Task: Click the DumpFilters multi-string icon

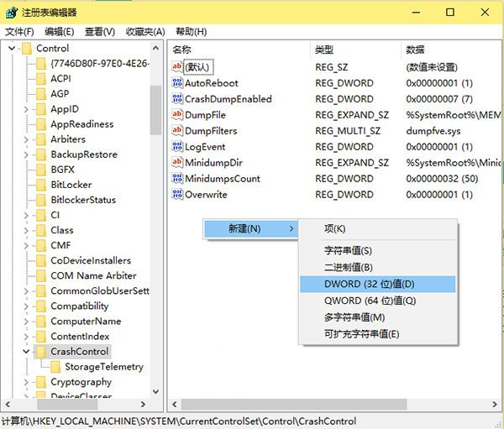Action: point(177,131)
